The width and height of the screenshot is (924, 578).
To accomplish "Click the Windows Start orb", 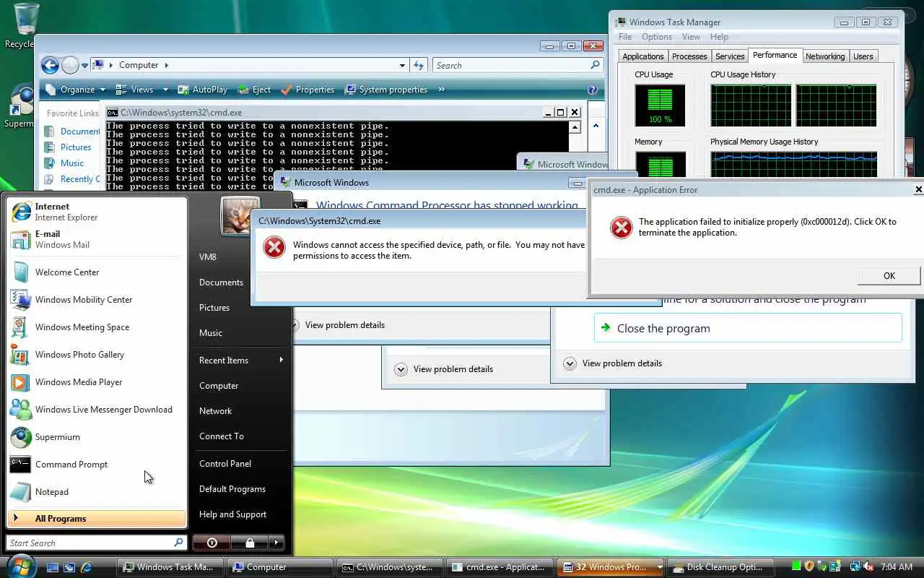I will pyautogui.click(x=21, y=566).
